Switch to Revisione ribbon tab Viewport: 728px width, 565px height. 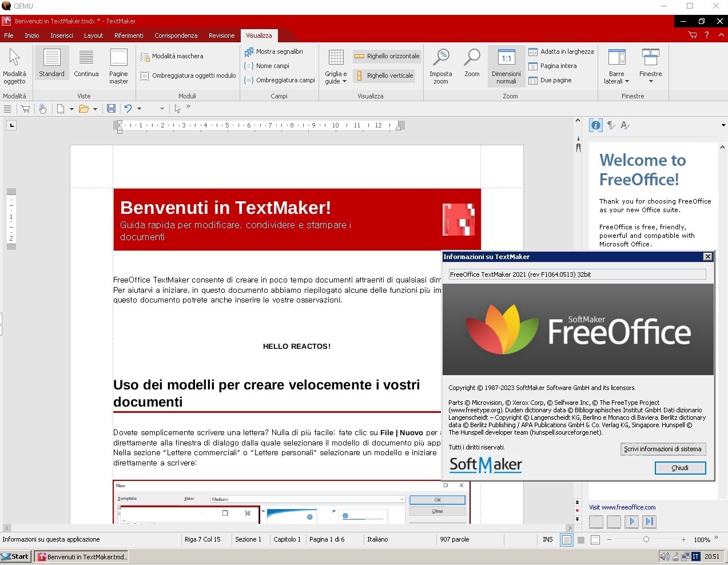(x=221, y=35)
